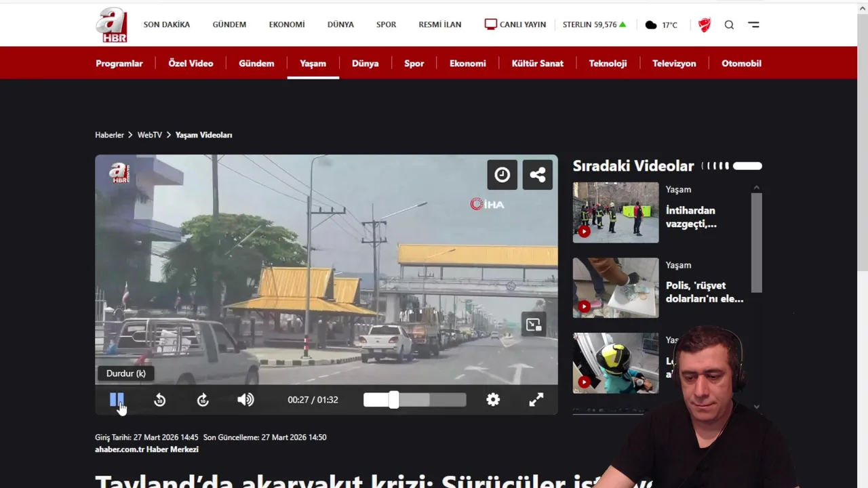Click ahaber.com.tr Haber Merkezi byline

pyautogui.click(x=146, y=449)
